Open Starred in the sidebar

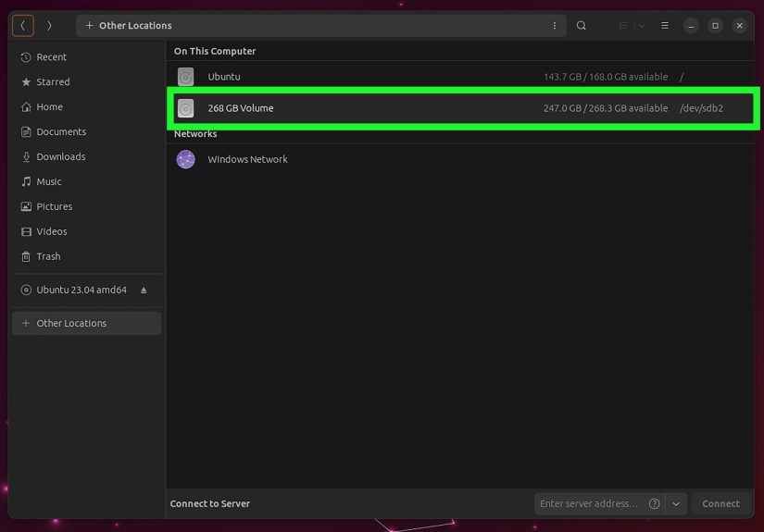[x=87, y=81]
